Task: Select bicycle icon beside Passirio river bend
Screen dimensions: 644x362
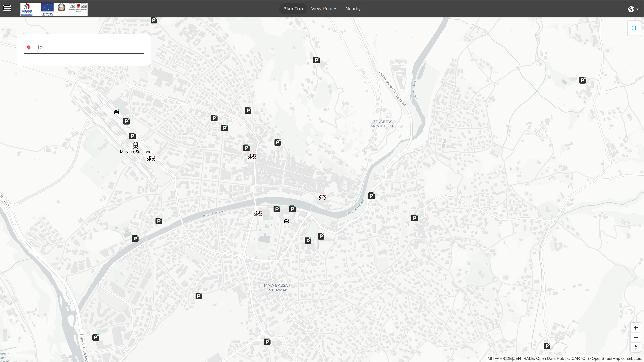Action: tap(322, 197)
